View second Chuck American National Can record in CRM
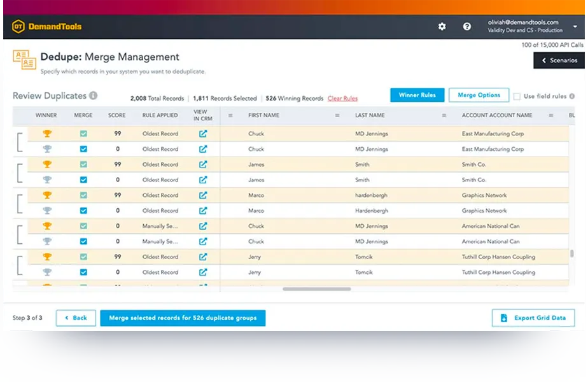The image size is (588, 382). (203, 241)
